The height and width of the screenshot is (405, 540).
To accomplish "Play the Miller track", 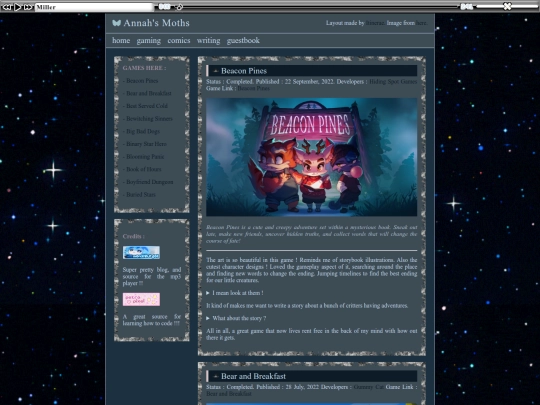I will coord(18,7).
